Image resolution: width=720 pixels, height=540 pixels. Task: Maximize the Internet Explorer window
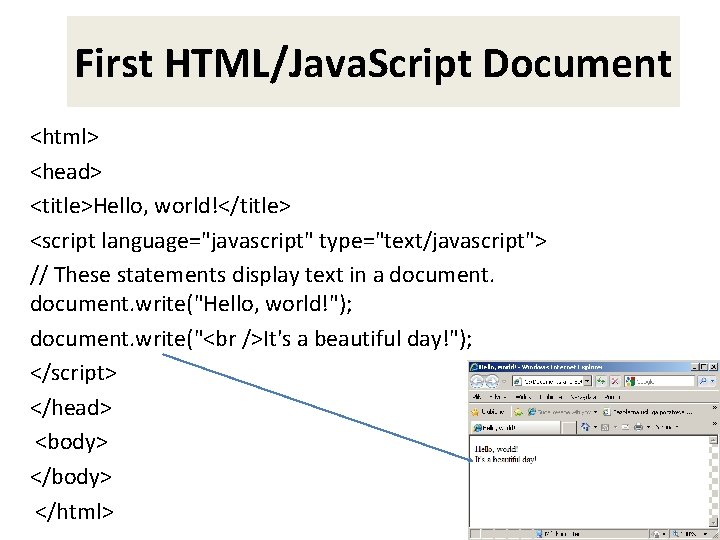704,367
